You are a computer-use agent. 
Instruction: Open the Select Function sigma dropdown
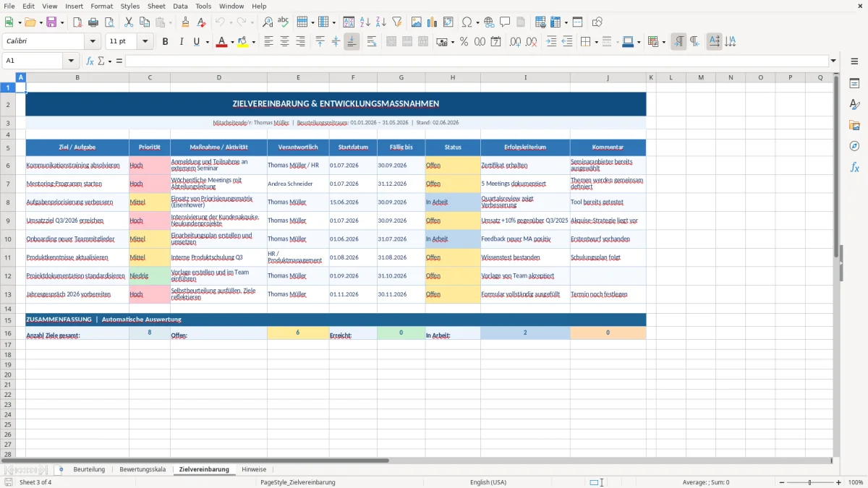110,61
